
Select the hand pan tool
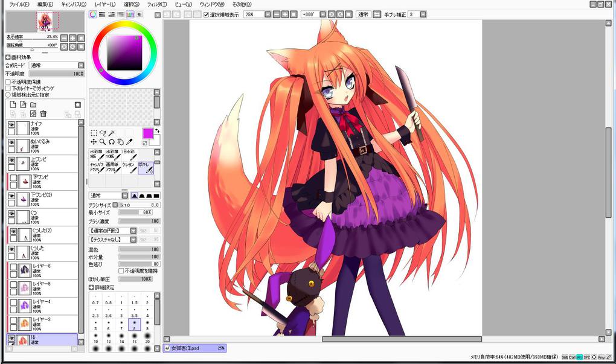[120, 142]
